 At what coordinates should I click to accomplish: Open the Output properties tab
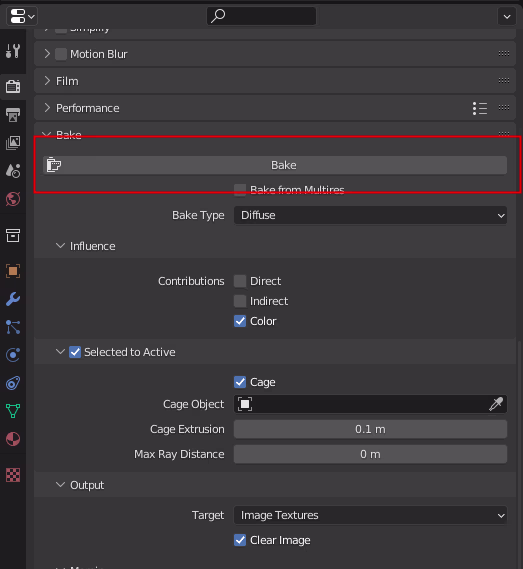coord(13,115)
